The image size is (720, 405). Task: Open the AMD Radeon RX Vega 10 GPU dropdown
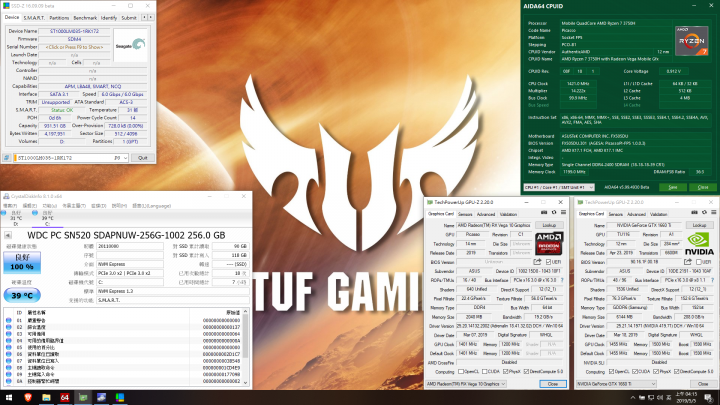tap(466, 383)
